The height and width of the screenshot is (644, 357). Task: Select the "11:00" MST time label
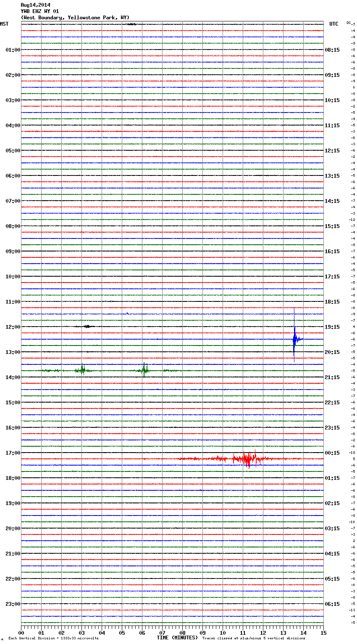(x=13, y=302)
